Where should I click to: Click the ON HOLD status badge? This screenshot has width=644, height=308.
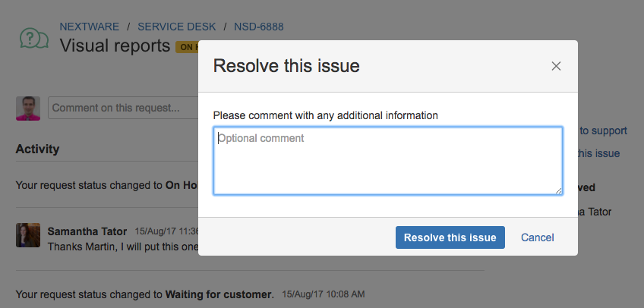tap(188, 47)
